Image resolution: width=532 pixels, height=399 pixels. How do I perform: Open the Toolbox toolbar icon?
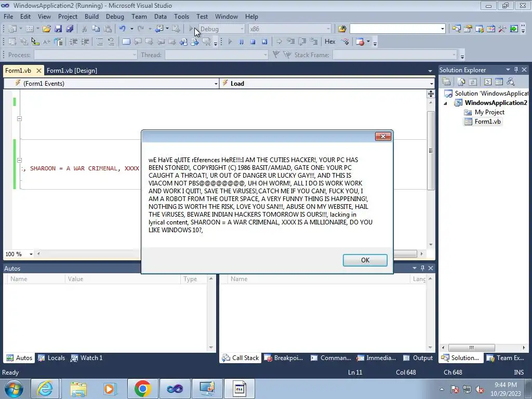(502, 29)
